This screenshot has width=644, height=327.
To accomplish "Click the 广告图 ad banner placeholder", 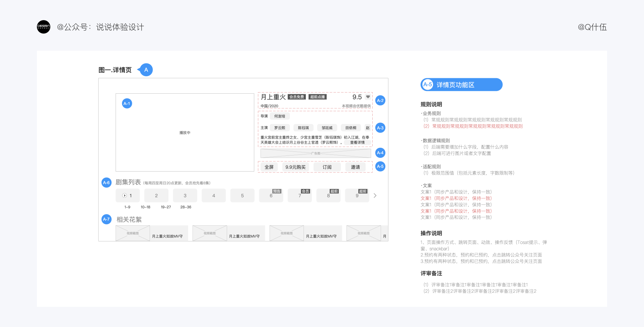I will (x=316, y=153).
